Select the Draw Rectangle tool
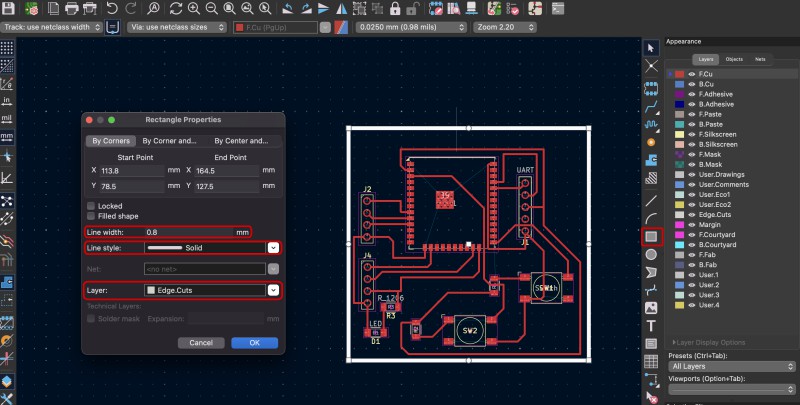 click(x=651, y=236)
